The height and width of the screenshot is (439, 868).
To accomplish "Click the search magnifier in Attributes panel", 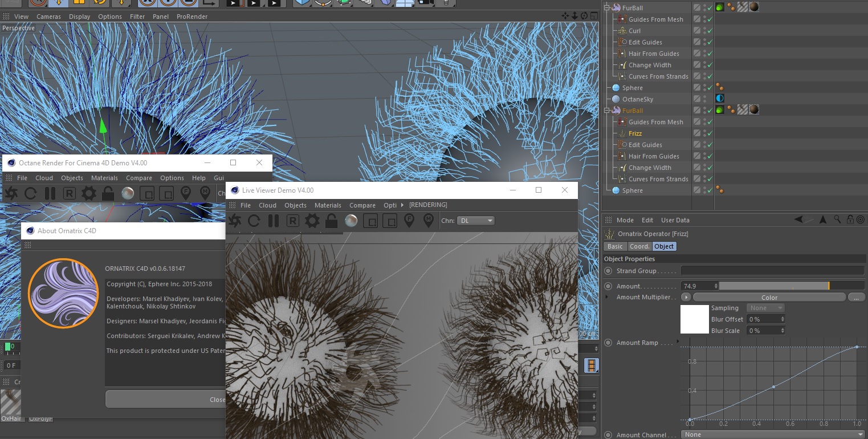I will (837, 219).
